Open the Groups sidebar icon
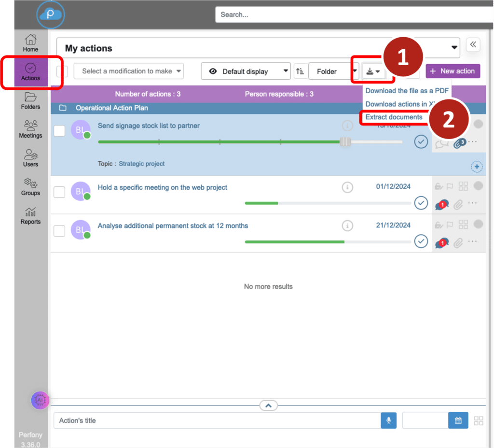This screenshot has height=448, width=494. tap(30, 187)
